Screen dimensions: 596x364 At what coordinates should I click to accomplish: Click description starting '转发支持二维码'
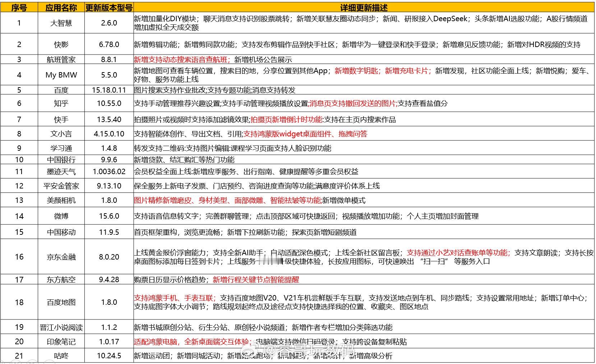tap(232, 148)
